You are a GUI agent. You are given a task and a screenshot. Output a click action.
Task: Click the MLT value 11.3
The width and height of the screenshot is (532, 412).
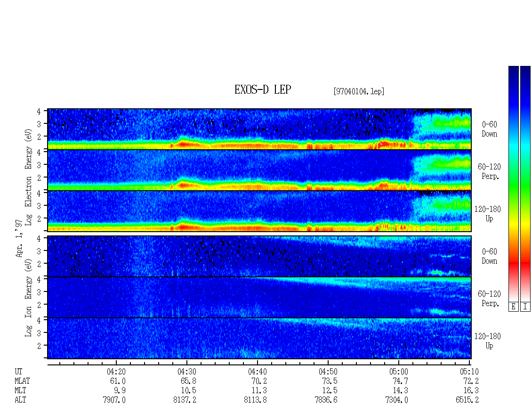[x=259, y=391]
